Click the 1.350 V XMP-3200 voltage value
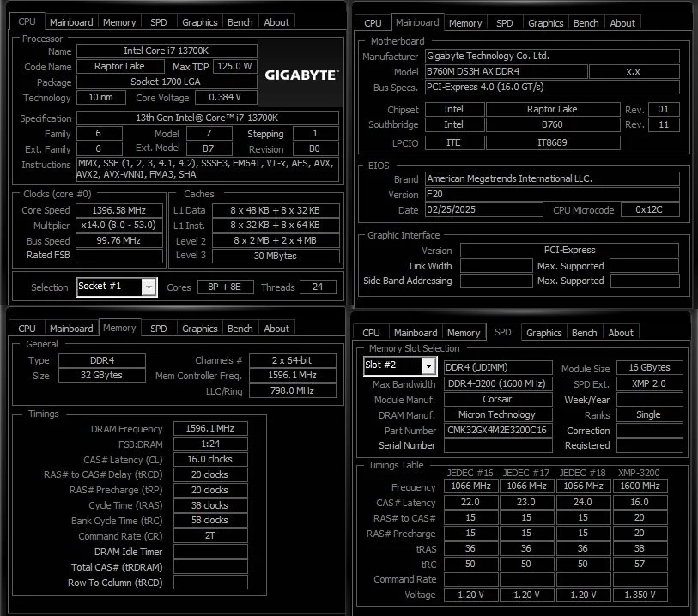The image size is (698, 616). tap(640, 595)
